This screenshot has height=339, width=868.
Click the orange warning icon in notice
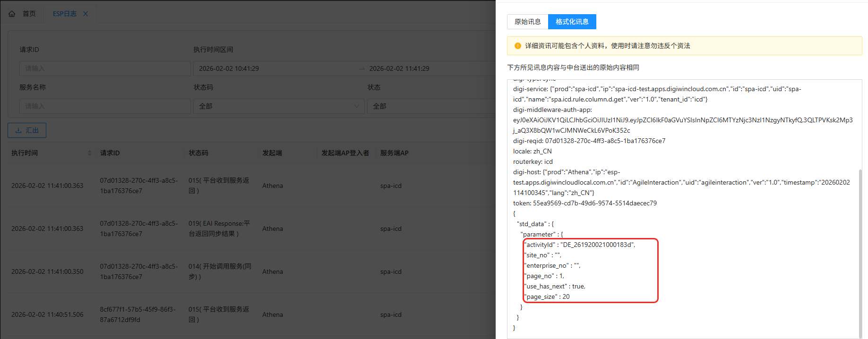tap(517, 46)
